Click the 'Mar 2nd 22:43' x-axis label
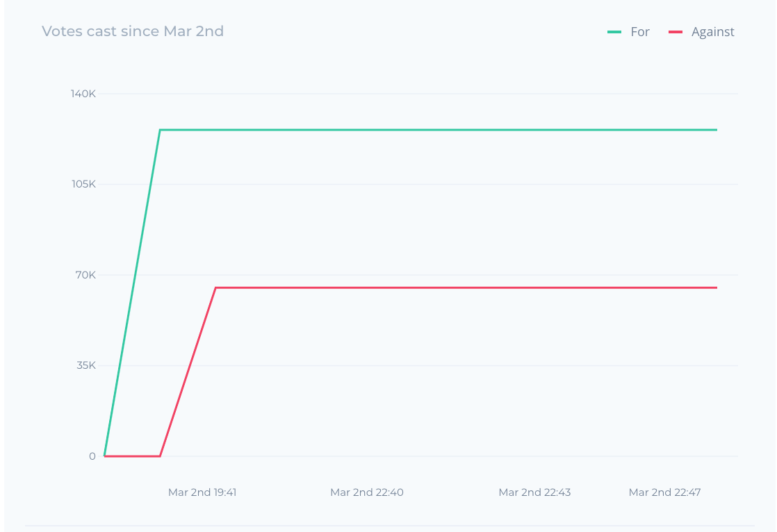This screenshot has width=777, height=532. click(534, 492)
